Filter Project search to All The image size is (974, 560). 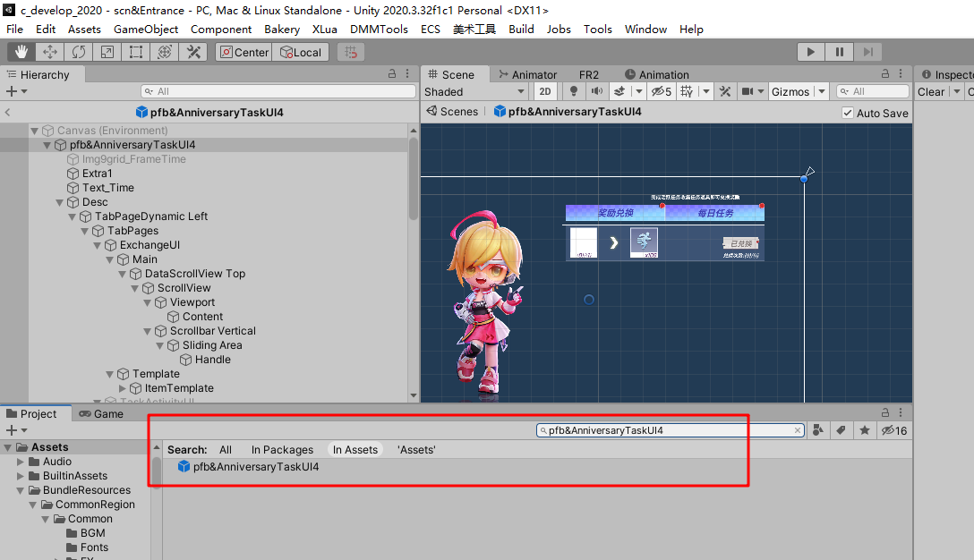click(226, 450)
